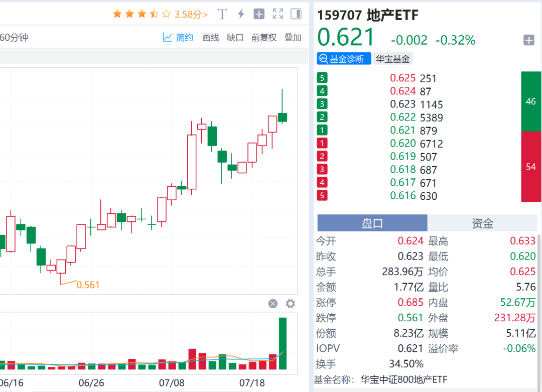Click the 基金诊断 diagnosis icon button
Image resolution: width=542 pixels, height=392 pixels.
[x=343, y=58]
